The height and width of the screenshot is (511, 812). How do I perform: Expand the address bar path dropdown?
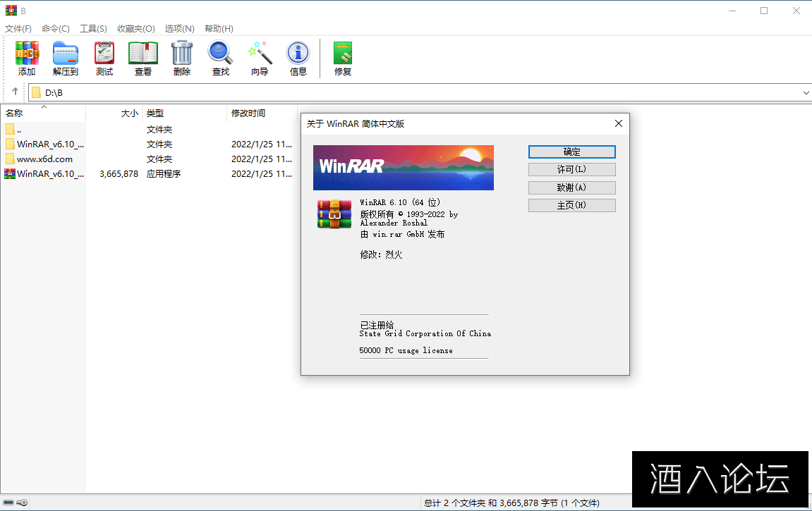[806, 92]
